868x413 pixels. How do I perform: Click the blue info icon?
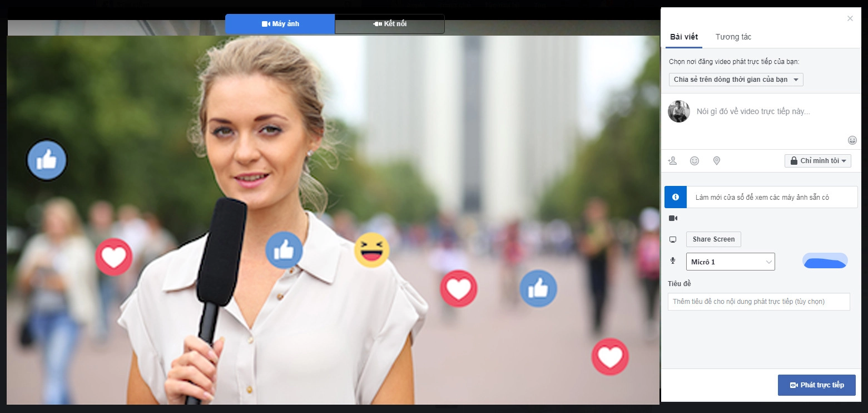pyautogui.click(x=676, y=197)
